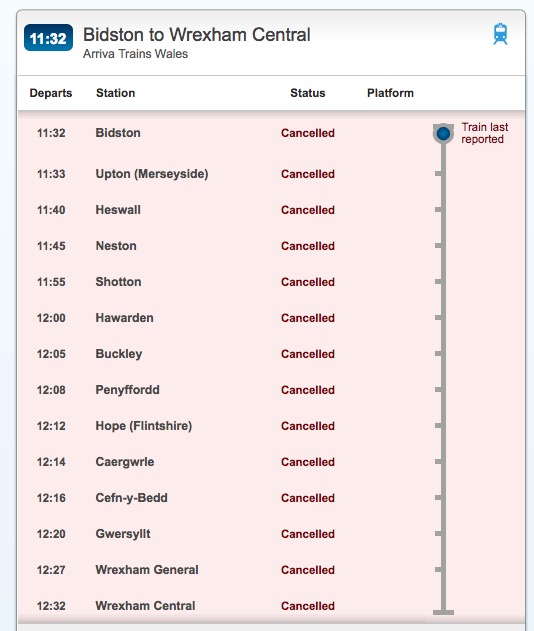Screen dimensions: 534x631
Task: Click the Bidston to Wrexham Central title
Action: click(x=197, y=35)
